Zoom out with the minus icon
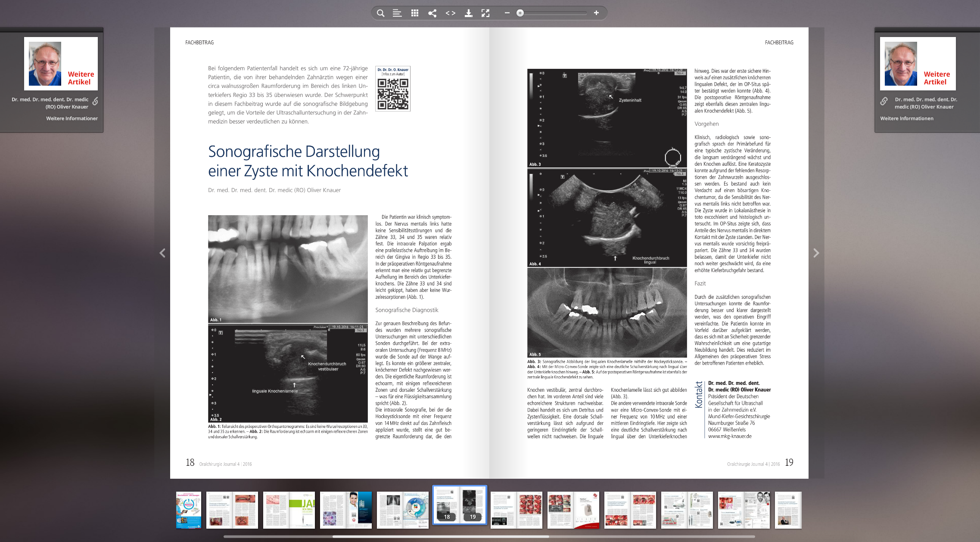The height and width of the screenshot is (542, 980). point(507,13)
